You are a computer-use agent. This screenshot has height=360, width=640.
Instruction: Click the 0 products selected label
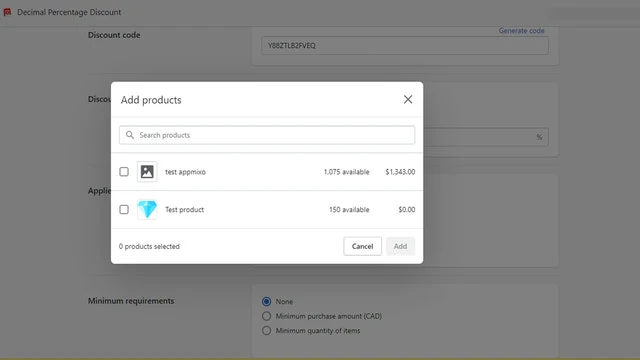(149, 247)
